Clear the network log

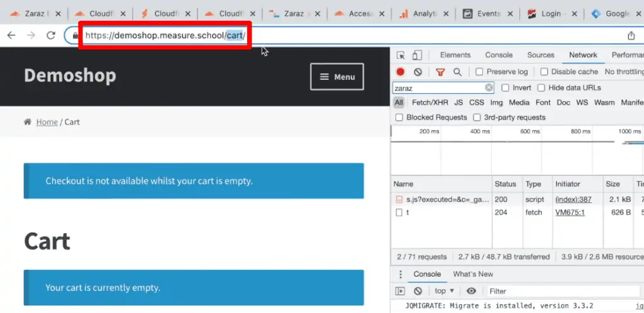pyautogui.click(x=418, y=72)
